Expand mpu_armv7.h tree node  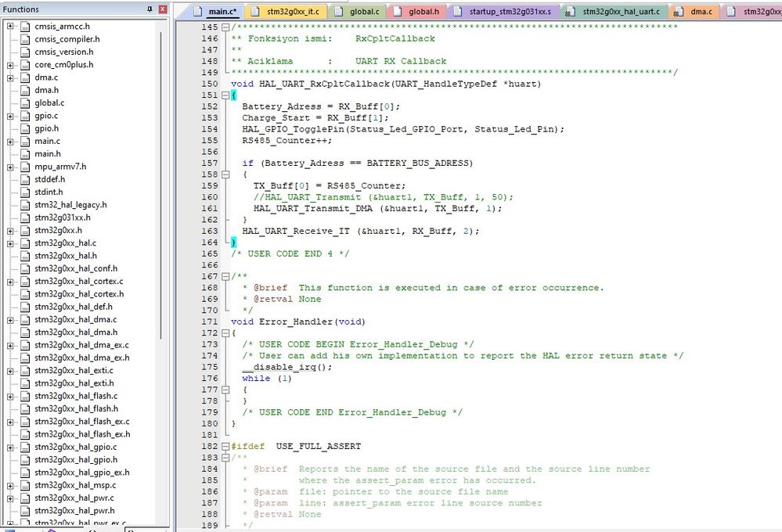pos(10,167)
